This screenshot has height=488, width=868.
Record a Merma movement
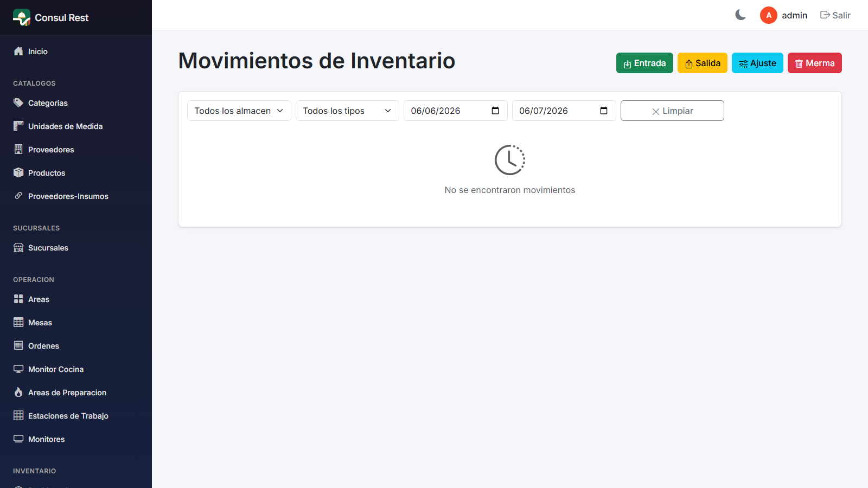815,63
